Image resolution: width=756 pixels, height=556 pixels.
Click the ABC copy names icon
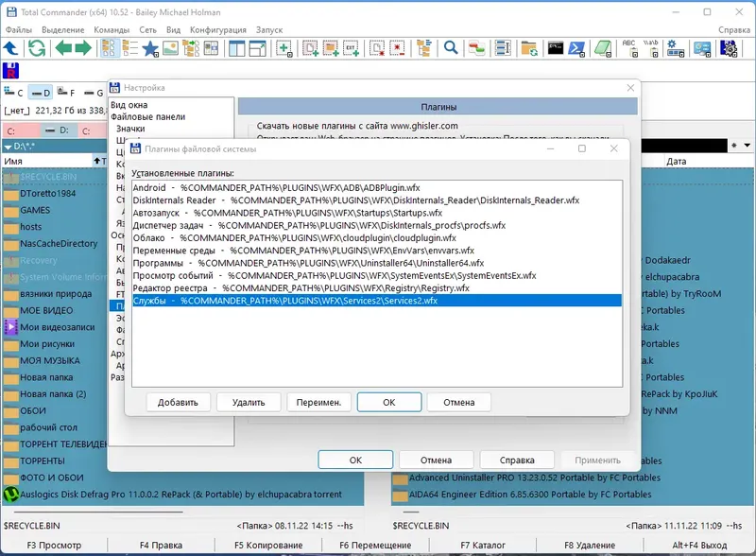pyautogui.click(x=629, y=48)
